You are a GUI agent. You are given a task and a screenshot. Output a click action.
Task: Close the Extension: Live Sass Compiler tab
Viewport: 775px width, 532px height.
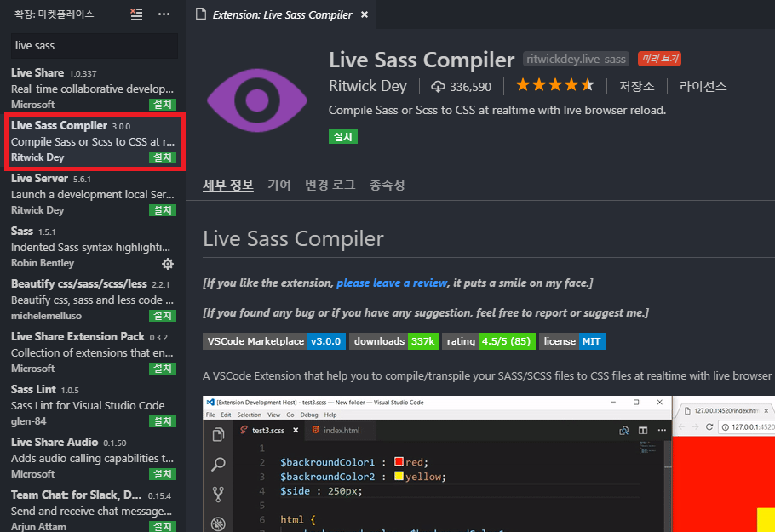pos(365,14)
